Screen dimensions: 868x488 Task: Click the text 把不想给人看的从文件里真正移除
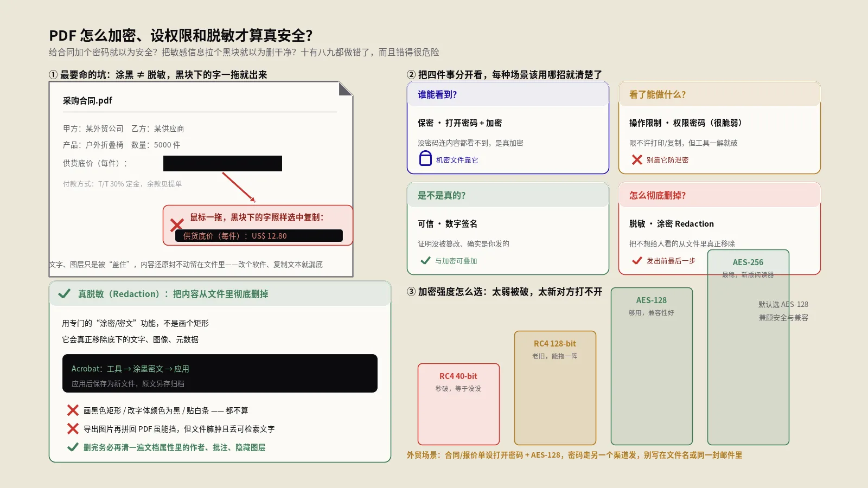pyautogui.click(x=682, y=244)
